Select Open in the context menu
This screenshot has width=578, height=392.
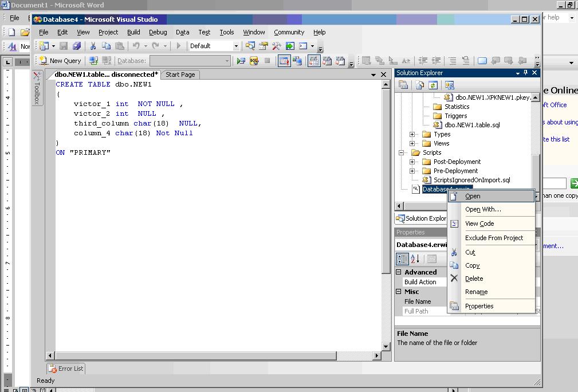coord(491,196)
